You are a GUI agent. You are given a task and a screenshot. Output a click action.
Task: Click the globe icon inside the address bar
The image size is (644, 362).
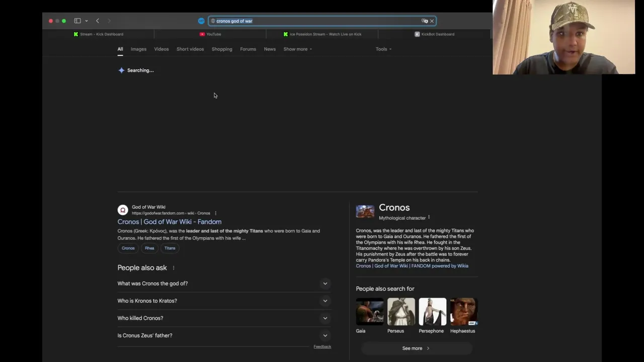click(213, 21)
